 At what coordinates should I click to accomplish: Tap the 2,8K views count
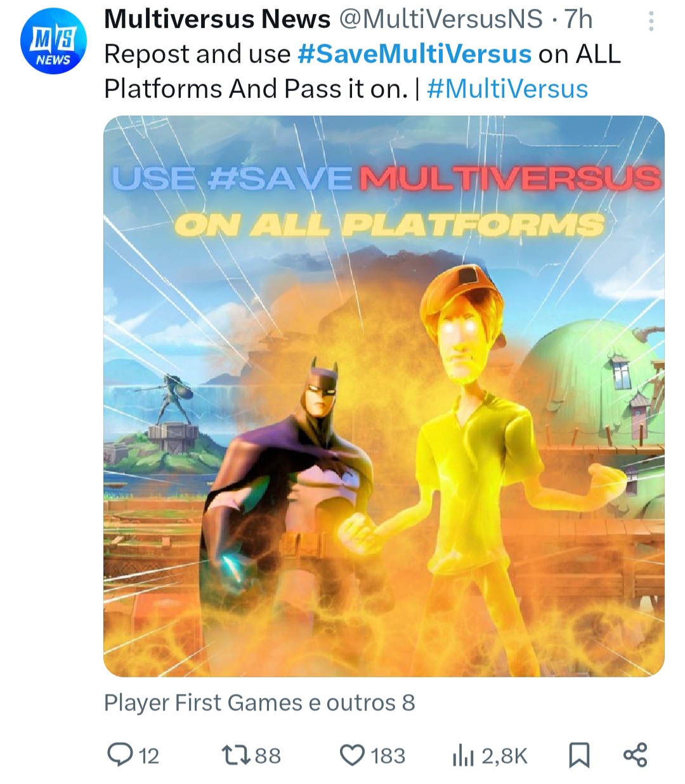505,756
